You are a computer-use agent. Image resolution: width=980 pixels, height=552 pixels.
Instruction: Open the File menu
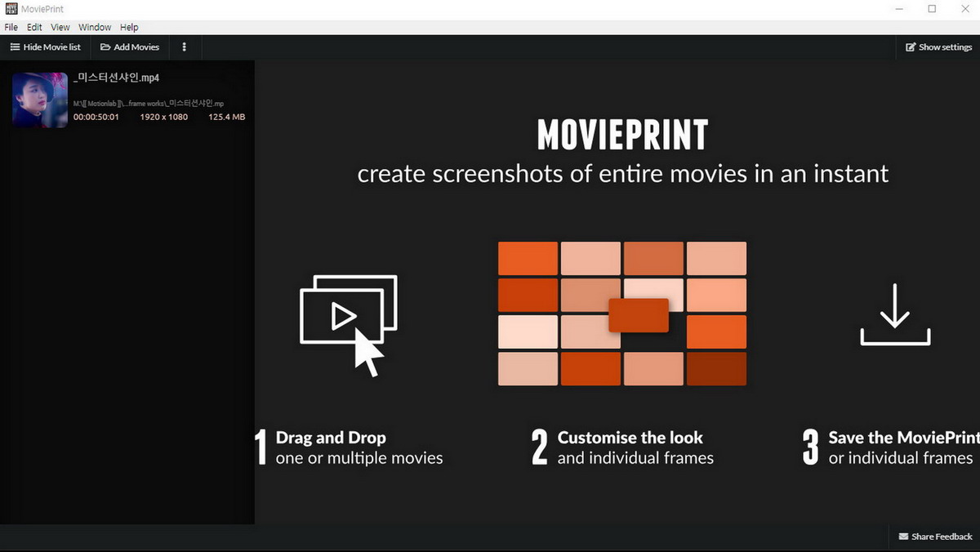tap(11, 28)
